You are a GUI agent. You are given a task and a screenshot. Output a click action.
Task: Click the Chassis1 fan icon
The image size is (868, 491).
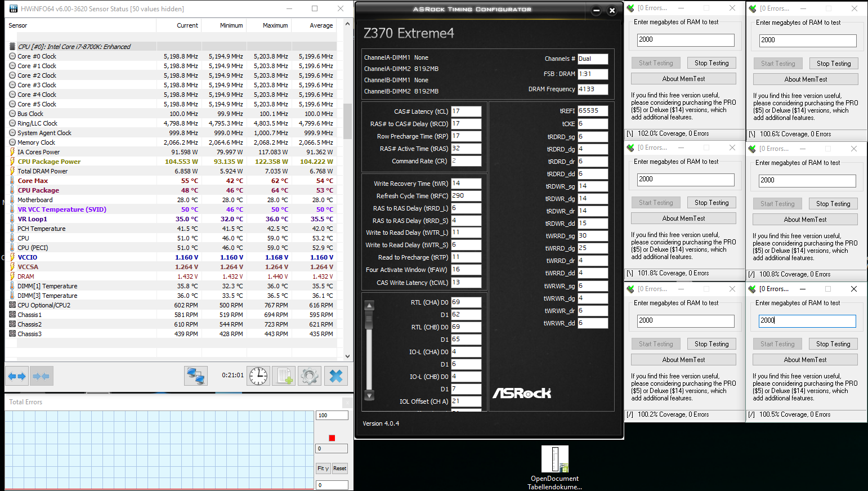[x=12, y=315]
